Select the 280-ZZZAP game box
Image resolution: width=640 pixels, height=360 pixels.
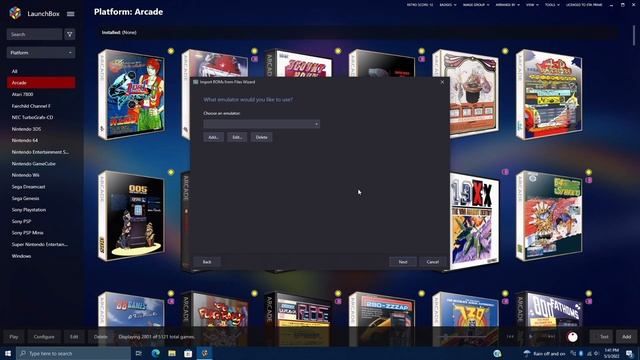382,318
